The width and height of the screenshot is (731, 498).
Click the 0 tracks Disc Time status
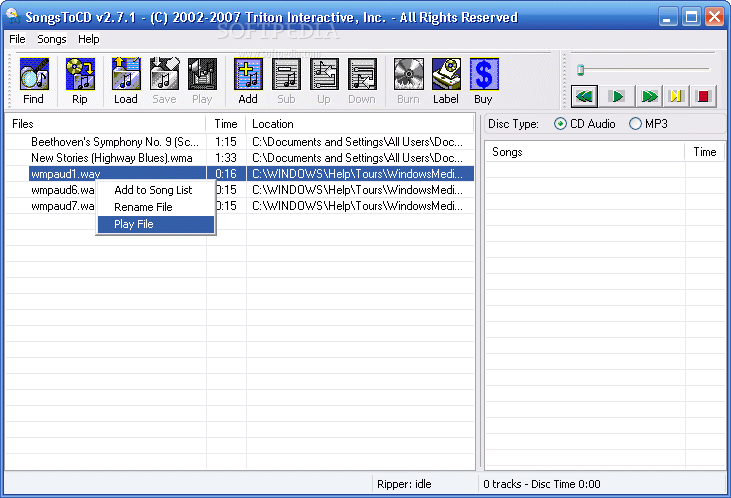click(x=542, y=484)
